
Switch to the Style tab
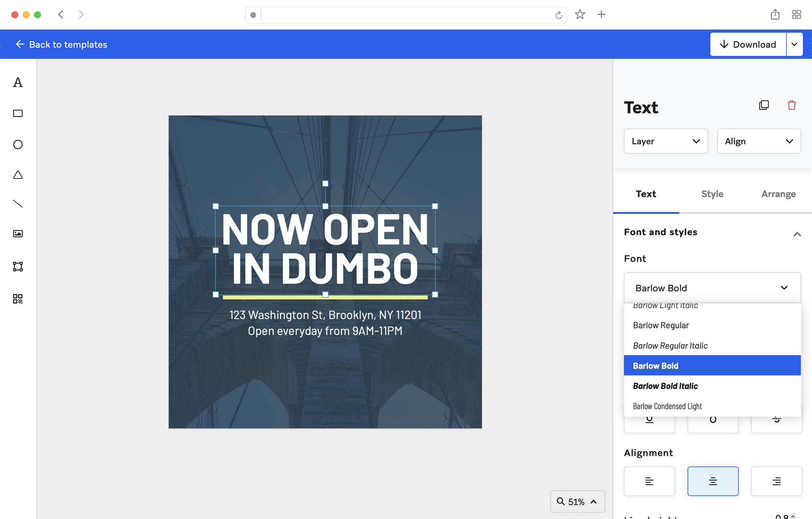pyautogui.click(x=712, y=194)
